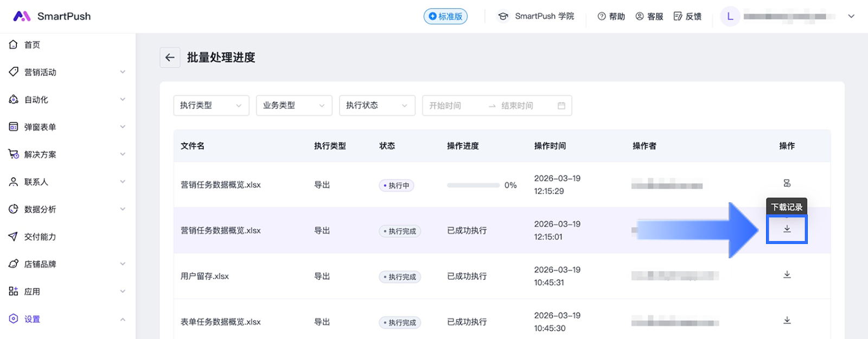868x339 pixels.
Task: Download record for 表单任务数据概览.xlsx
Action: click(x=787, y=321)
